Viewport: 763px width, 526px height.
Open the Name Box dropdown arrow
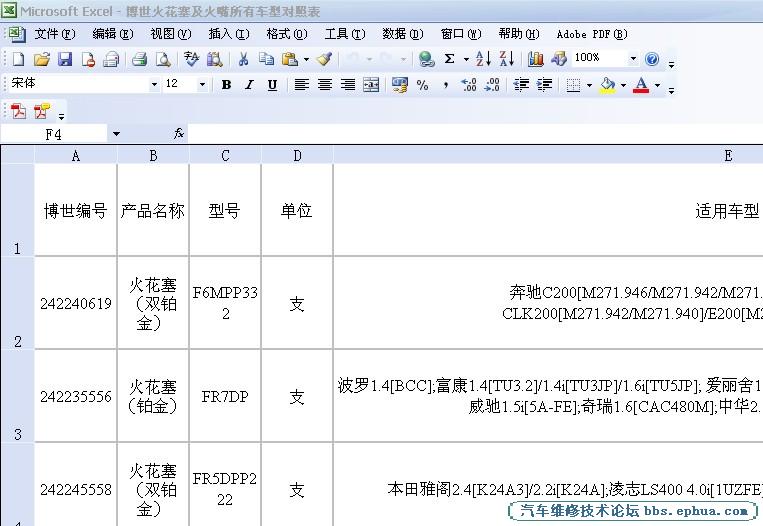tap(116, 134)
